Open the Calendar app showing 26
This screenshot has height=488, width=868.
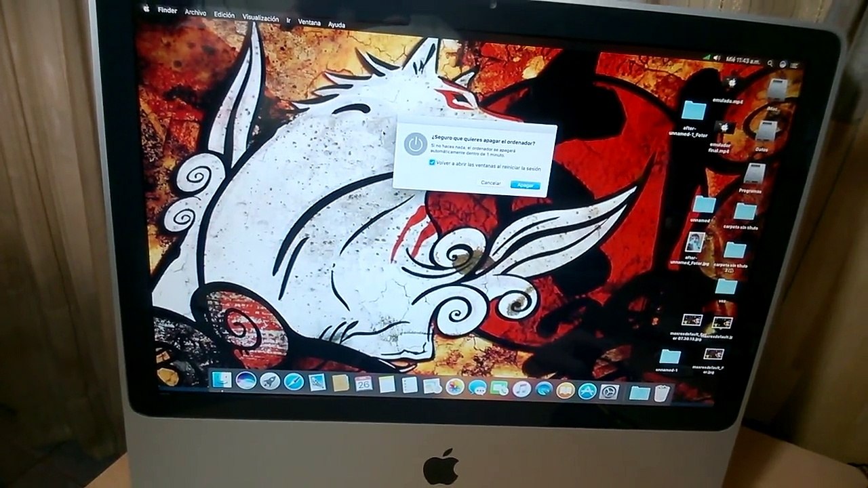click(x=363, y=384)
